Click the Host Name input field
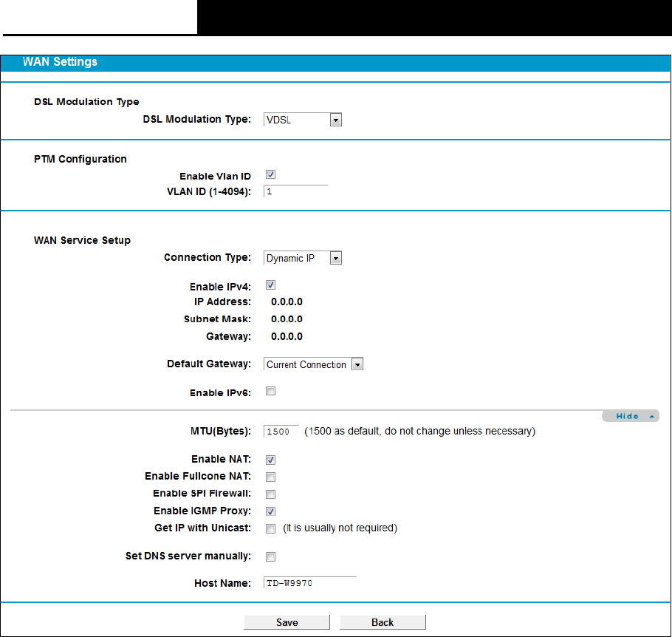 pyautogui.click(x=310, y=582)
